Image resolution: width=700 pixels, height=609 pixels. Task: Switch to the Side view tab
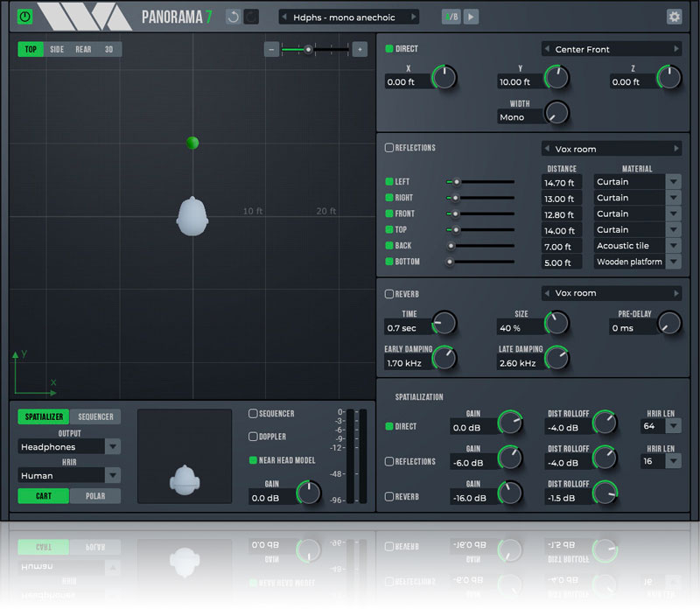(x=57, y=49)
